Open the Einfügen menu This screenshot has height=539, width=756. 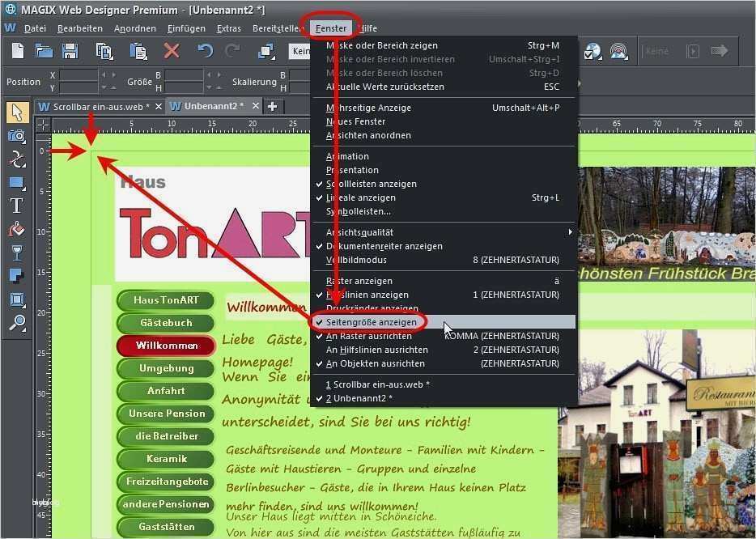pos(186,28)
